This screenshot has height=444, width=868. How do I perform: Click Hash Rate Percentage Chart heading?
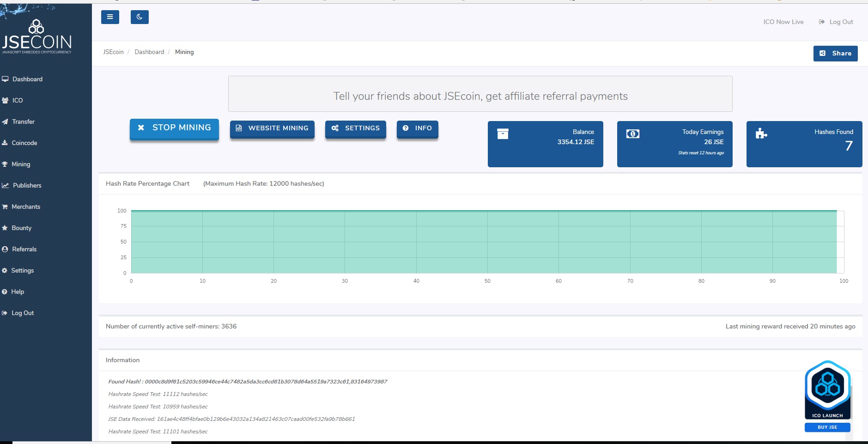[x=147, y=183]
